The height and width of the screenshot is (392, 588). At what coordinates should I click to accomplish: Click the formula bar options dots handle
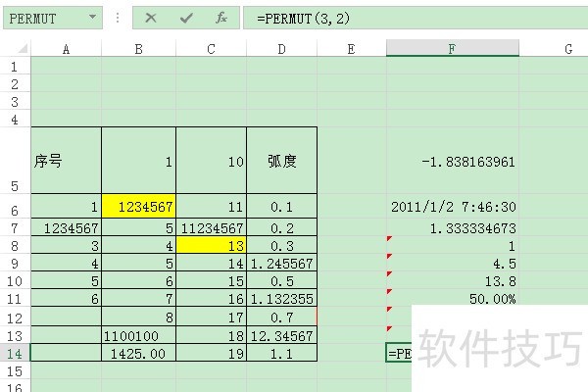(118, 18)
